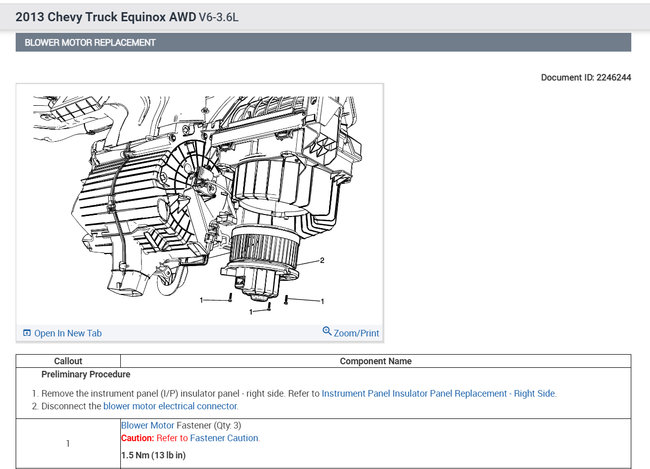Click the Zoom/Print magnifier icon
This screenshot has height=469, width=650.
(327, 332)
